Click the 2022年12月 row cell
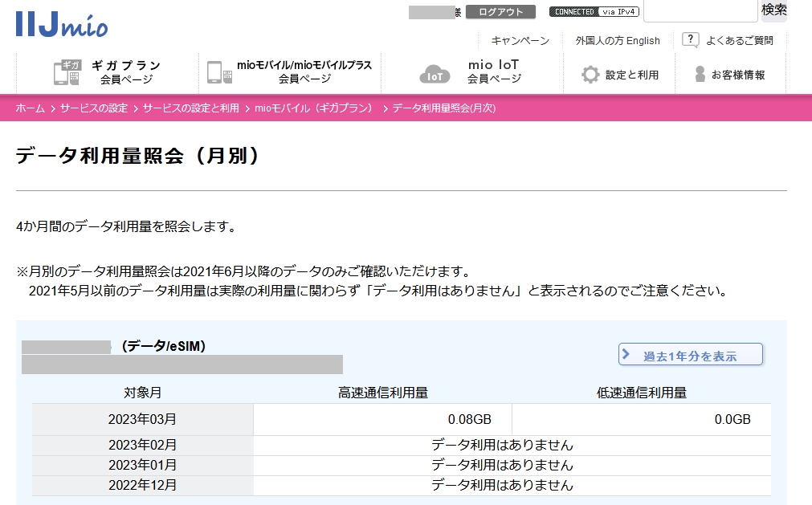The height and width of the screenshot is (505, 812). pyautogui.click(x=142, y=486)
